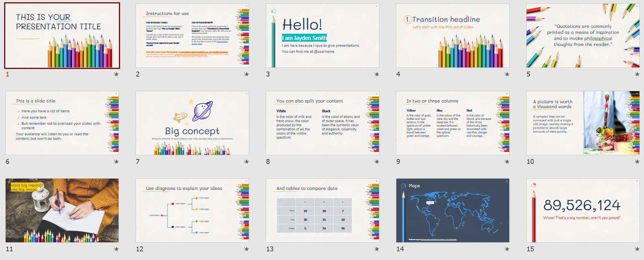The height and width of the screenshot is (260, 644).
Task: Click the animation star icon under slide 15
Action: point(637,249)
